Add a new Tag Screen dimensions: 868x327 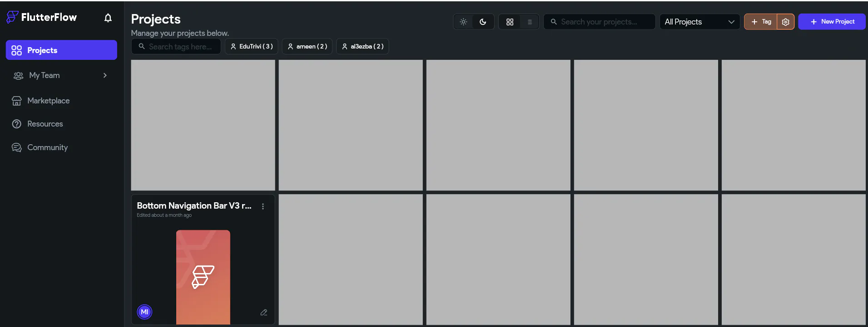click(761, 22)
